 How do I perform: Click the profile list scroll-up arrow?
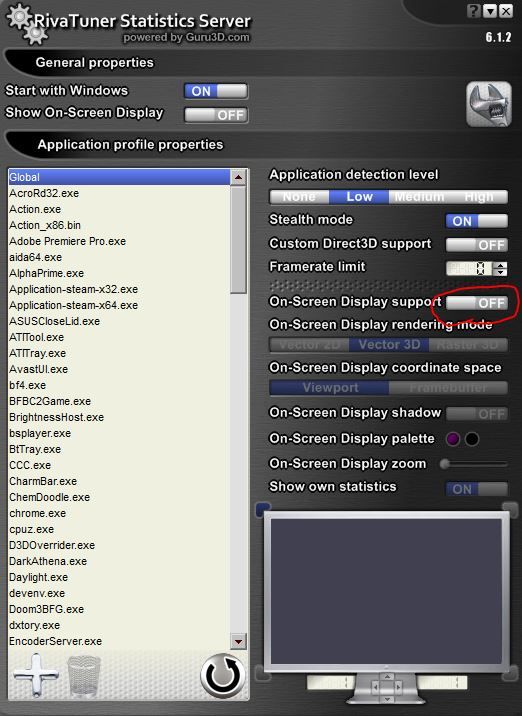coord(238,177)
